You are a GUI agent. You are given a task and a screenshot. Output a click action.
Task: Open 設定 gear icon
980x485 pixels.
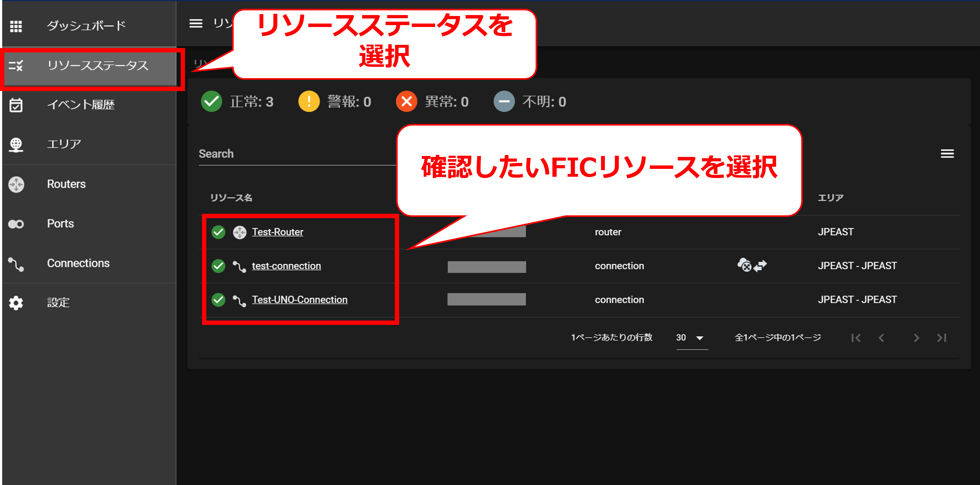[16, 303]
